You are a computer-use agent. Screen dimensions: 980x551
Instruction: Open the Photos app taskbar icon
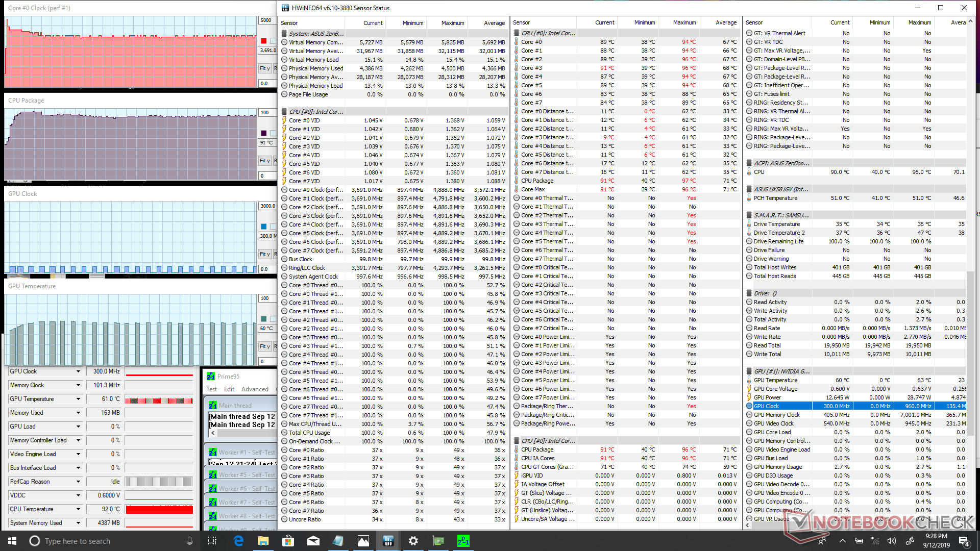coord(363,541)
